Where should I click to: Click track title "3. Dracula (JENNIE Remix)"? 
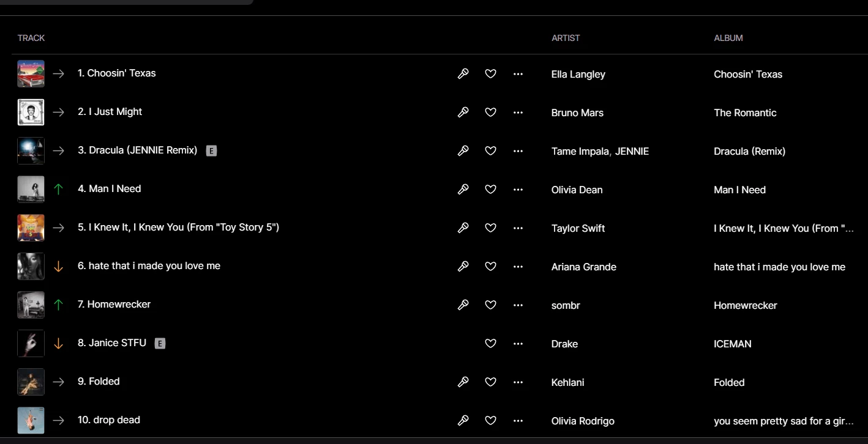(138, 150)
